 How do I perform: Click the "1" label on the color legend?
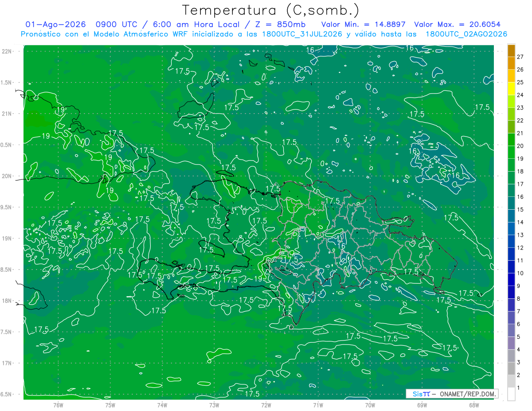coord(519,388)
